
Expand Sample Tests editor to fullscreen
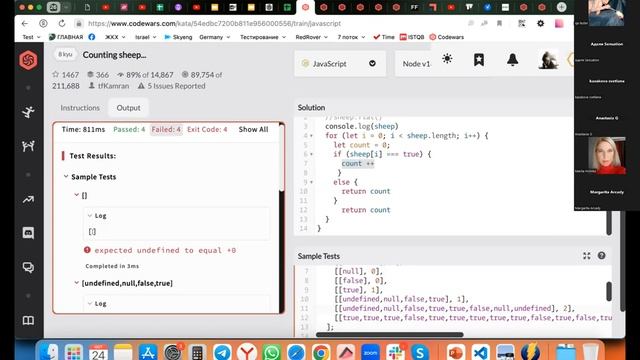coord(587,256)
